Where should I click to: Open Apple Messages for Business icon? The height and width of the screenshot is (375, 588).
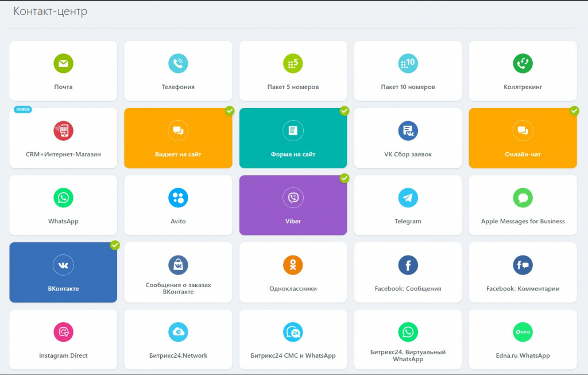[x=523, y=198]
